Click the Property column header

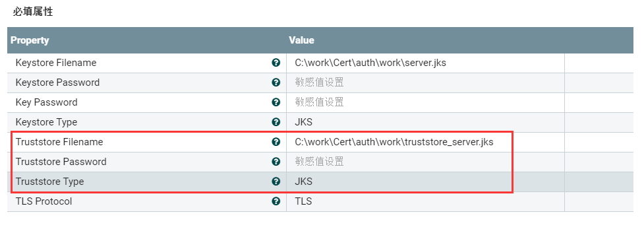(30, 40)
